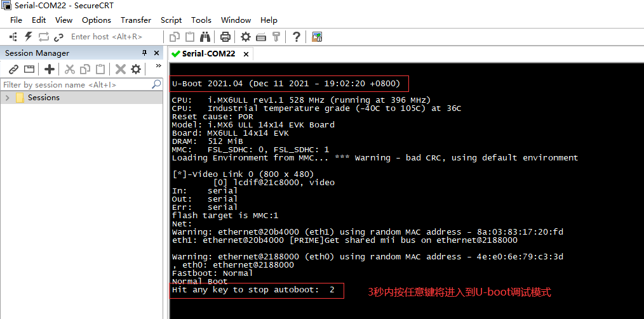
Task: Click the 'Fastboot: Normal' terminal line
Action: click(x=212, y=273)
